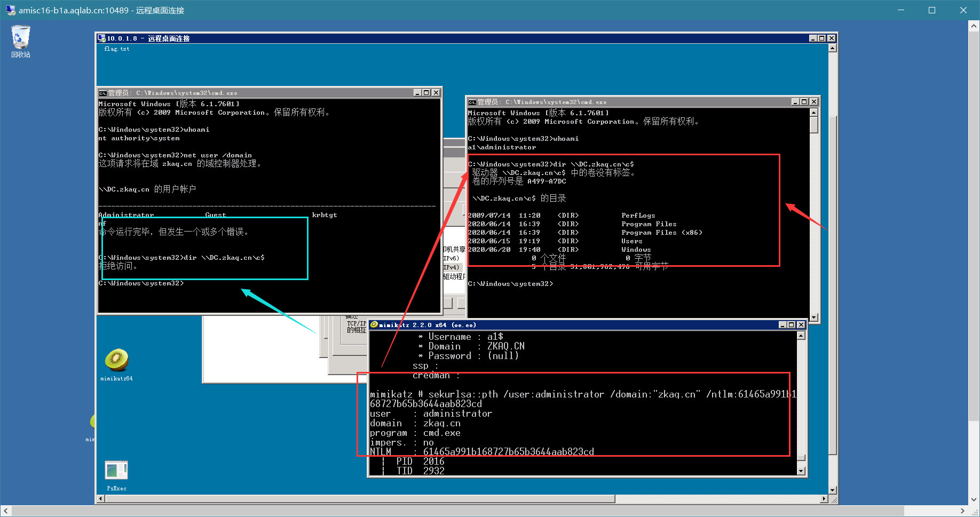The image size is (980, 517).
Task: Maximize the 10.0.1.8 remote desktop window
Action: point(822,38)
